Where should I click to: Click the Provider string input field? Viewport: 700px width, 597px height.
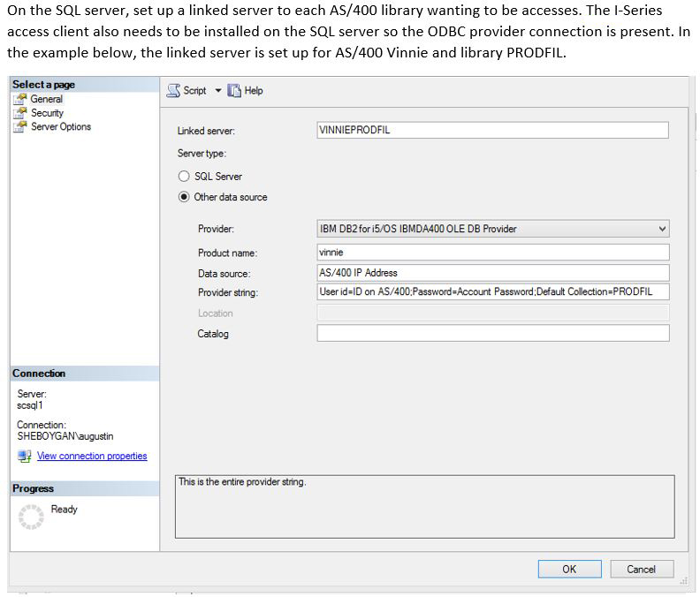pyautogui.click(x=491, y=292)
